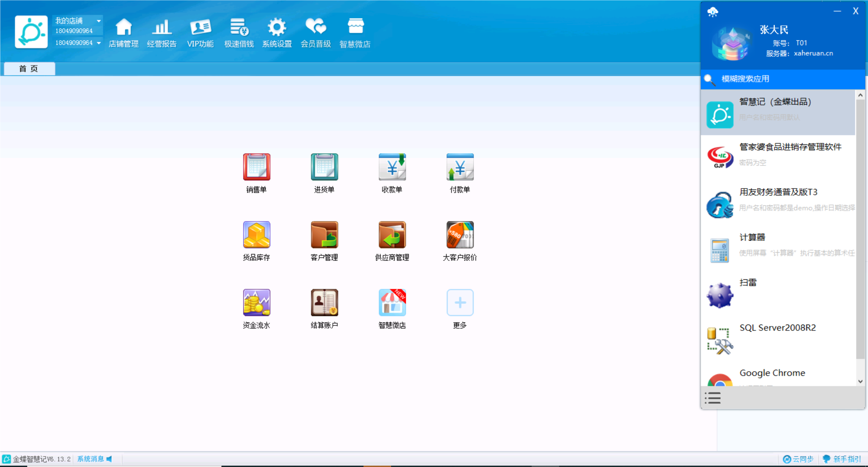This screenshot has height=467, width=868.
Task: Click the 收款单 receipt icon
Action: point(392,167)
